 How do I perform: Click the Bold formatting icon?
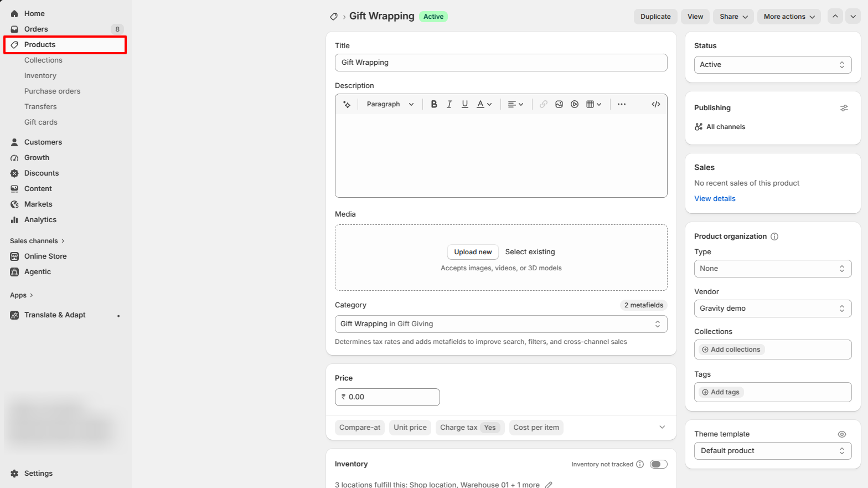pyautogui.click(x=434, y=104)
